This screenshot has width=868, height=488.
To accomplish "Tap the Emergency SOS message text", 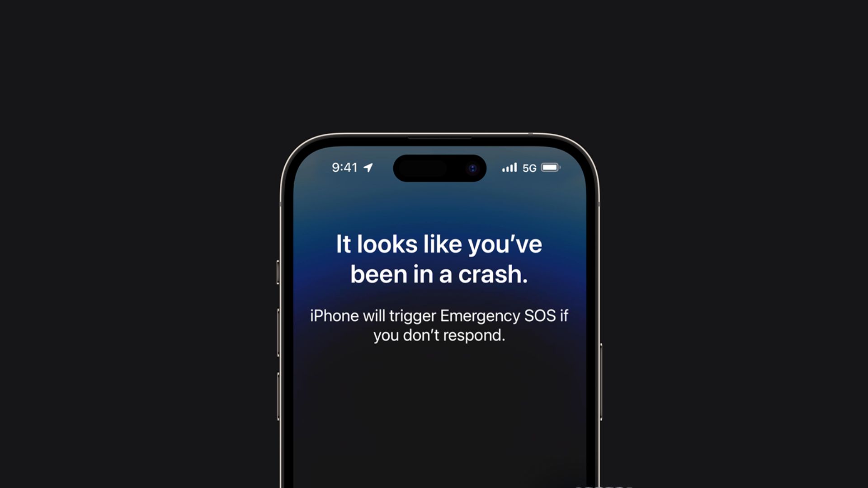I will [x=439, y=324].
